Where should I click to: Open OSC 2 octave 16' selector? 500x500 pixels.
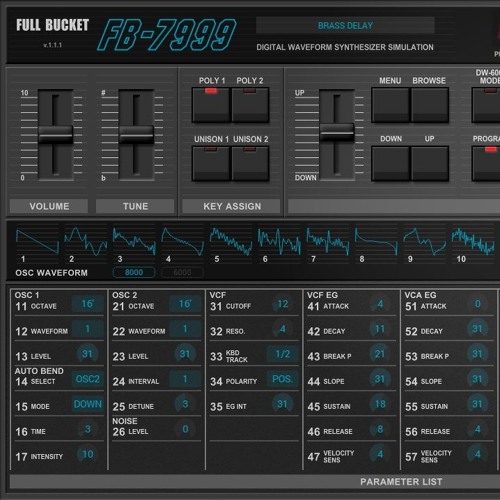tap(185, 304)
